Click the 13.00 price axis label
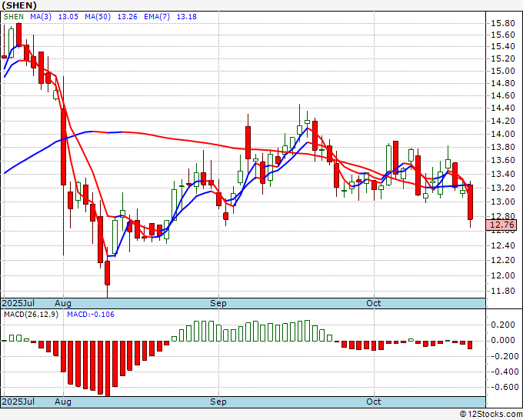 [x=503, y=202]
